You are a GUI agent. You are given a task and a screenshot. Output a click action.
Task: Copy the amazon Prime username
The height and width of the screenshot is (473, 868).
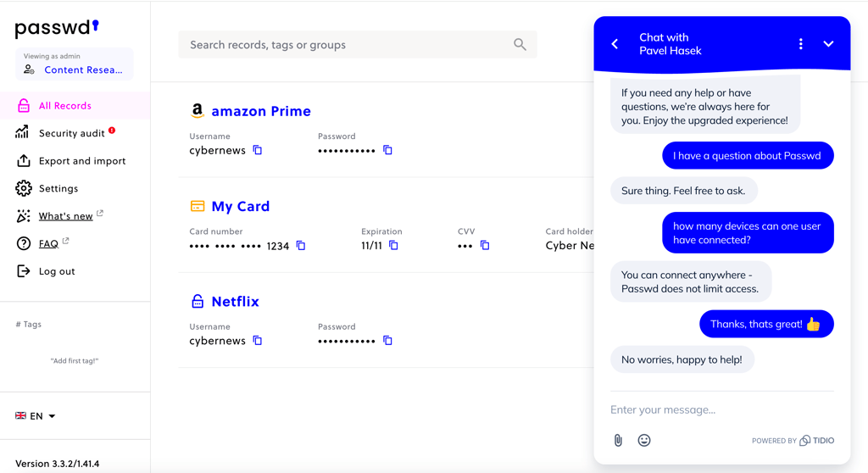pos(258,150)
